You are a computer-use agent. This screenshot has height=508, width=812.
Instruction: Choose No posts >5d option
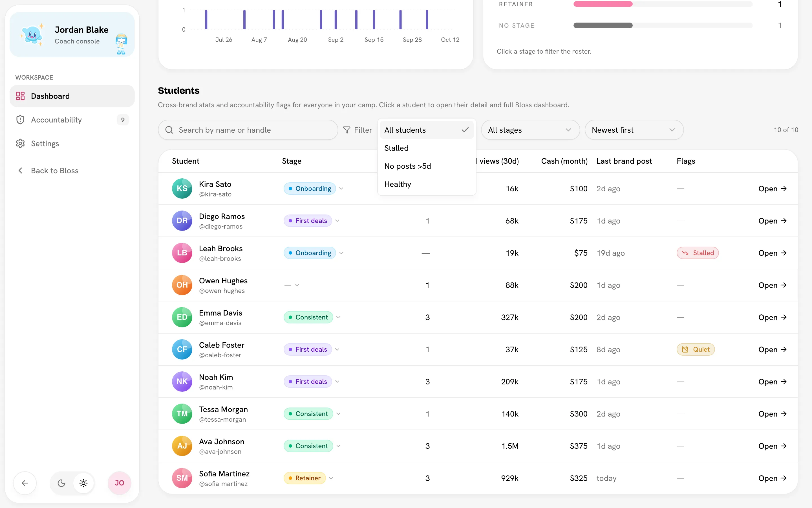coord(427,166)
